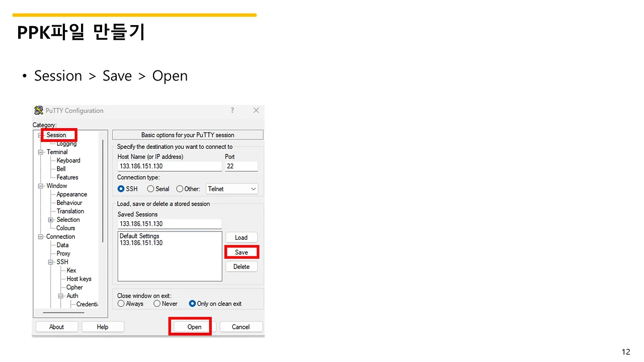The height and width of the screenshot is (362, 644).
Task: Open the SSH category in the tree
Action: (62, 262)
